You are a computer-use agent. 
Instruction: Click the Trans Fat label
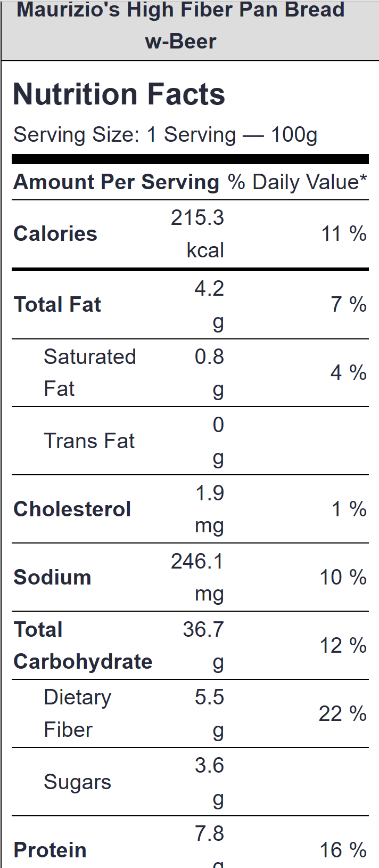[x=89, y=441]
